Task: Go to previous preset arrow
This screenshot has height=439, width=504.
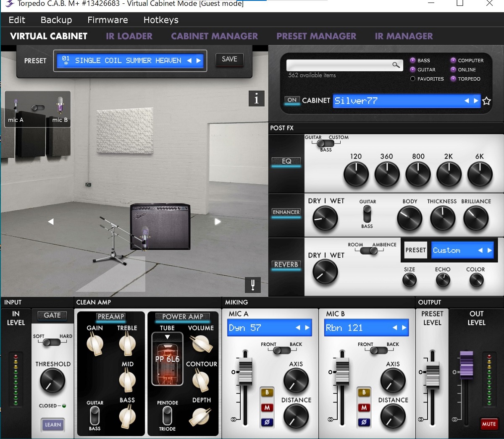Action: tap(189, 60)
